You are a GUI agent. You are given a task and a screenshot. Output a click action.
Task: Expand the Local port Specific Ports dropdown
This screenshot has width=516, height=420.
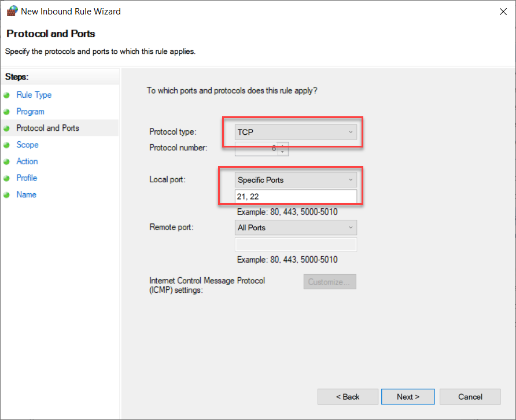296,180
